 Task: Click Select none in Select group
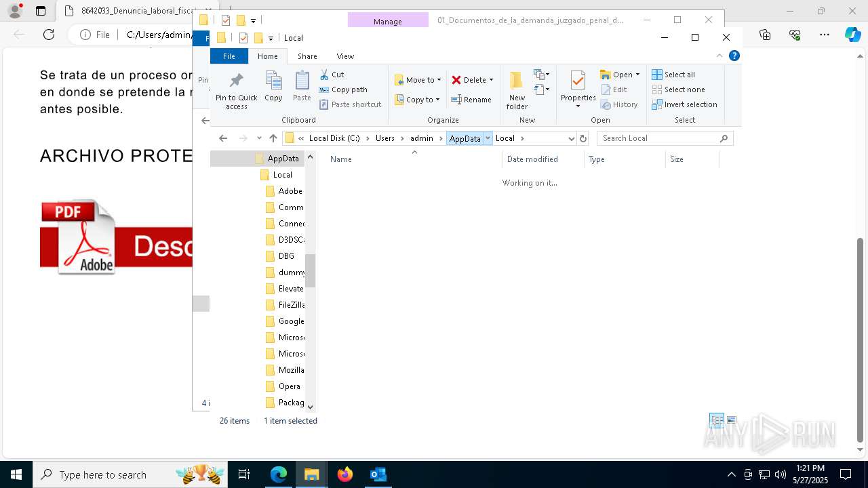coord(678,89)
